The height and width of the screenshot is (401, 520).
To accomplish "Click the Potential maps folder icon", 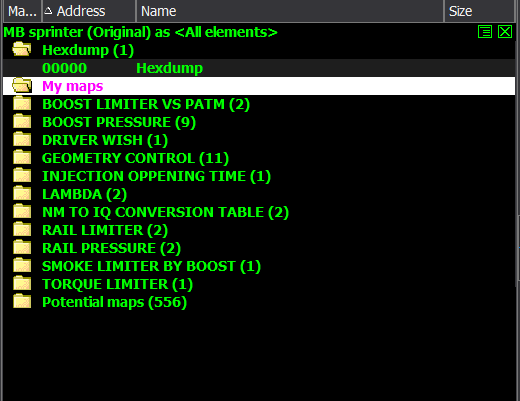I will [22, 301].
